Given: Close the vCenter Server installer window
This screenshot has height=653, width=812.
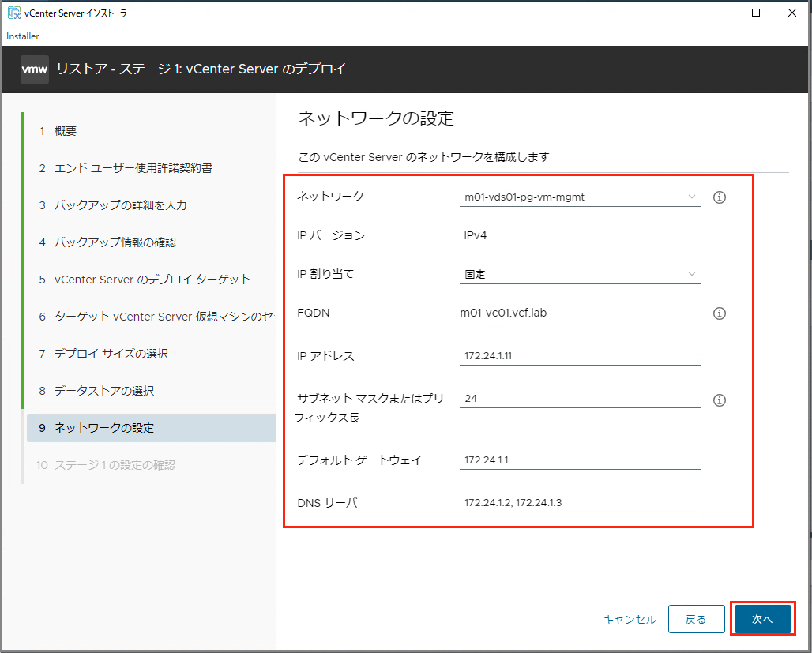Looking at the screenshot, I should pyautogui.click(x=792, y=13).
